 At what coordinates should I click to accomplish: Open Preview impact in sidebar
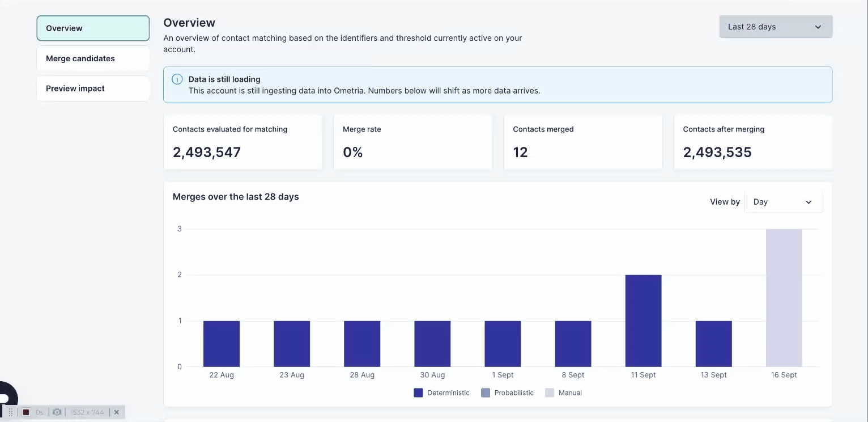pos(93,88)
